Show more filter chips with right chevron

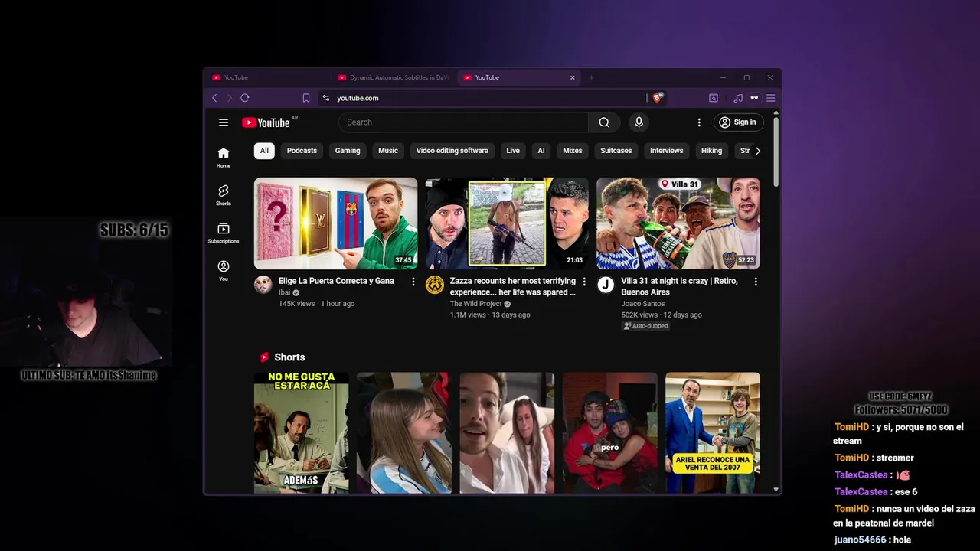coord(758,151)
